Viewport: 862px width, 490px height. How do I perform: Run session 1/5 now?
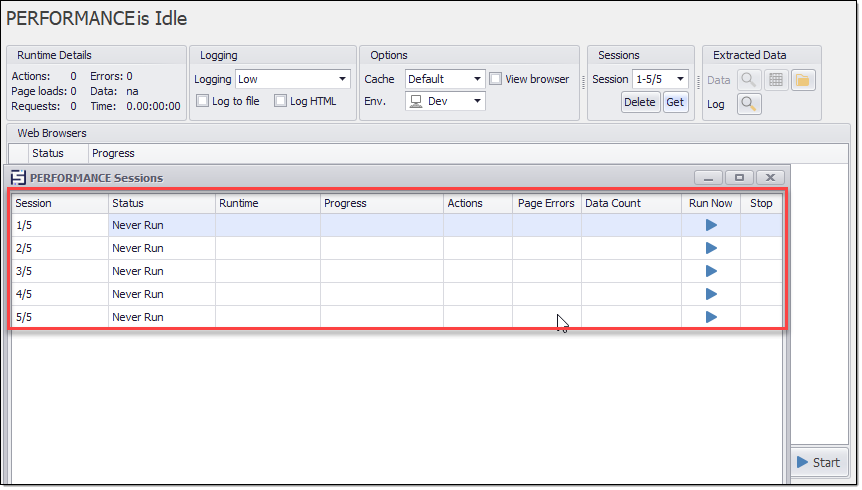pos(711,225)
